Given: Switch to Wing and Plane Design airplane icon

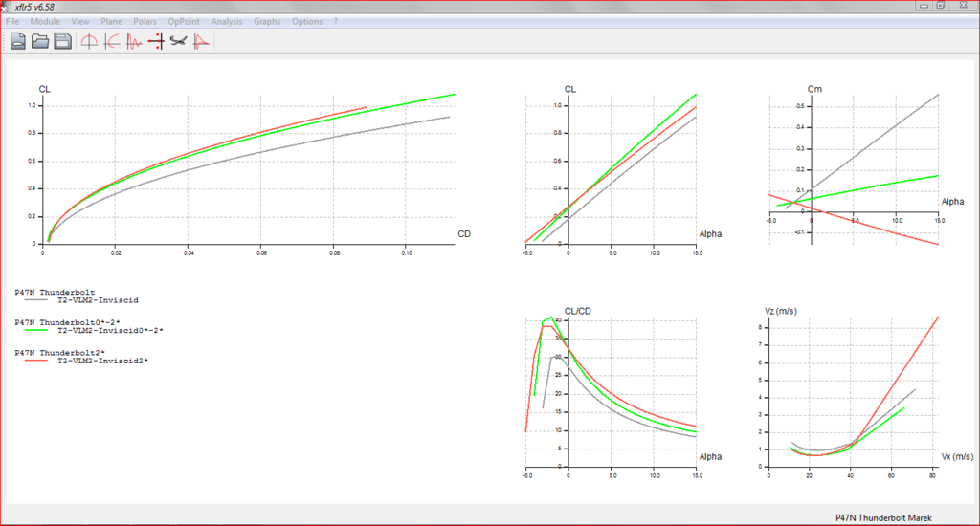Looking at the screenshot, I should (x=179, y=41).
